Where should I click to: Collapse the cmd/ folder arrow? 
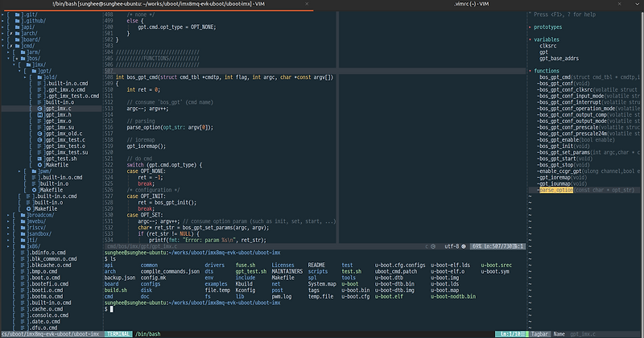click(x=3, y=46)
